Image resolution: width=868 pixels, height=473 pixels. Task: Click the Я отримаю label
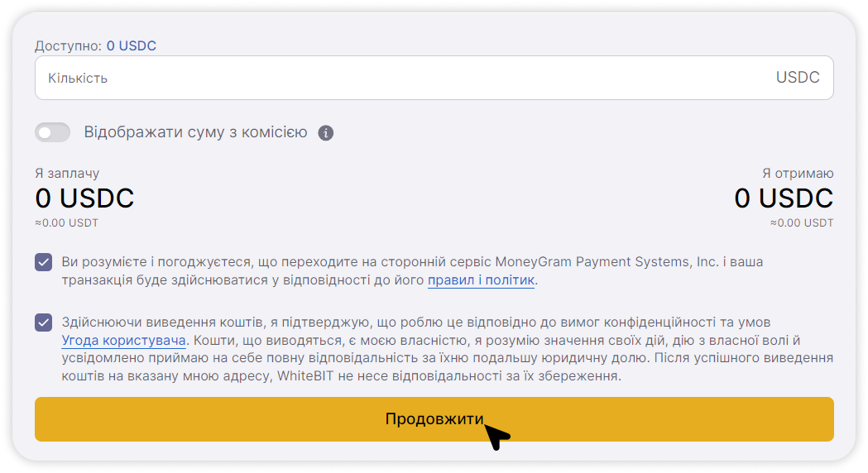[798, 173]
